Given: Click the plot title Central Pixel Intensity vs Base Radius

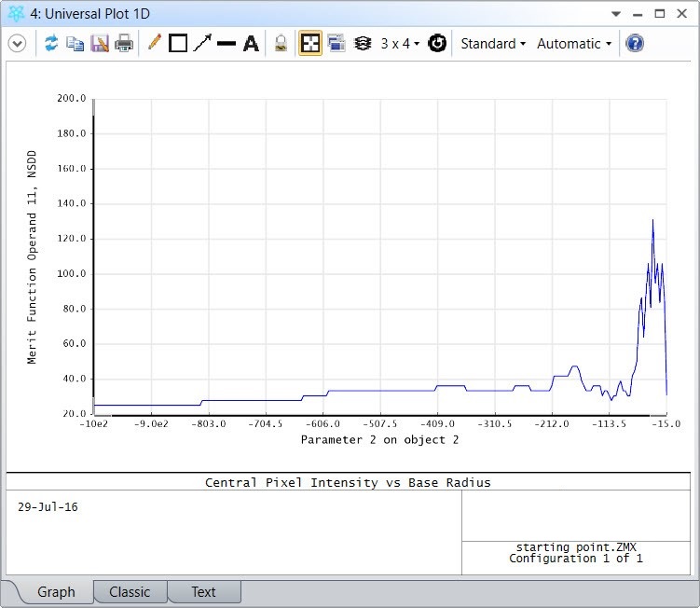Looking at the screenshot, I should (348, 482).
